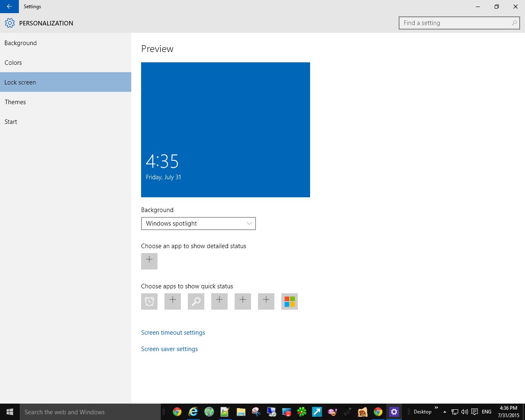The width and height of the screenshot is (525, 420).
Task: Show hidden system tray icons
Action: pos(445,412)
